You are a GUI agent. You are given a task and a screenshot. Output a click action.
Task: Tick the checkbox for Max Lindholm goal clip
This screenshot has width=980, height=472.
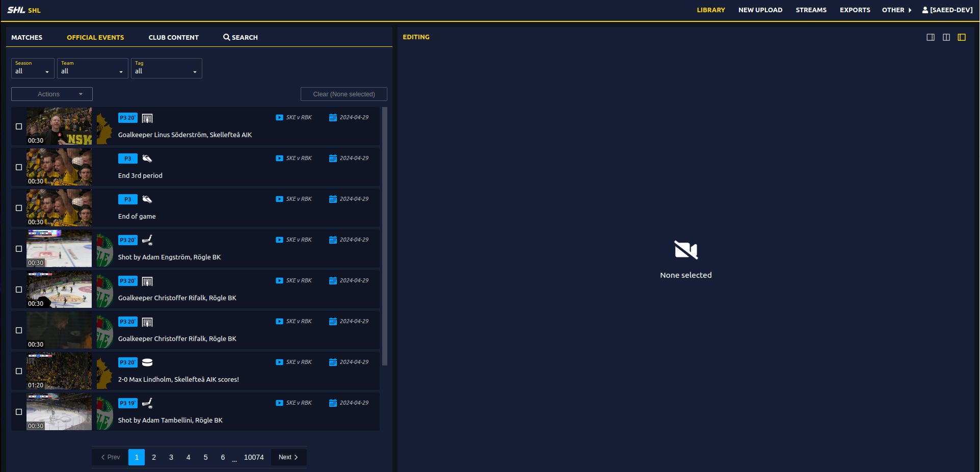click(19, 371)
